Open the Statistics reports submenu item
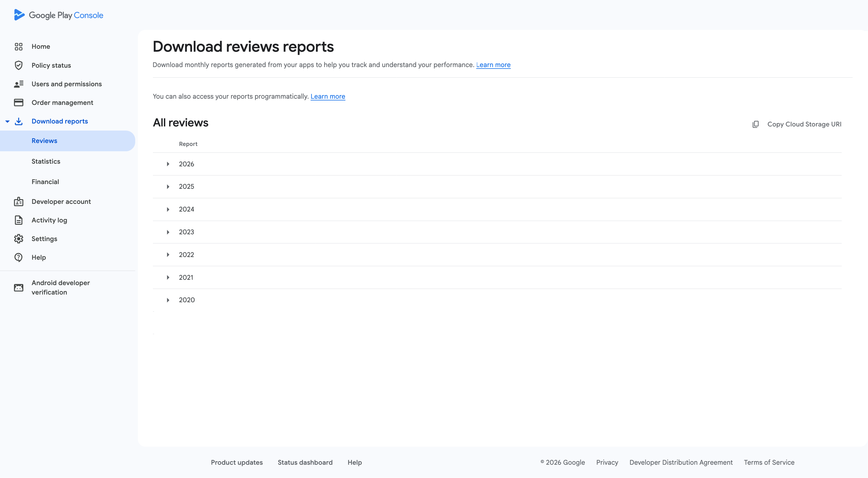This screenshot has width=868, height=478. coord(46,161)
